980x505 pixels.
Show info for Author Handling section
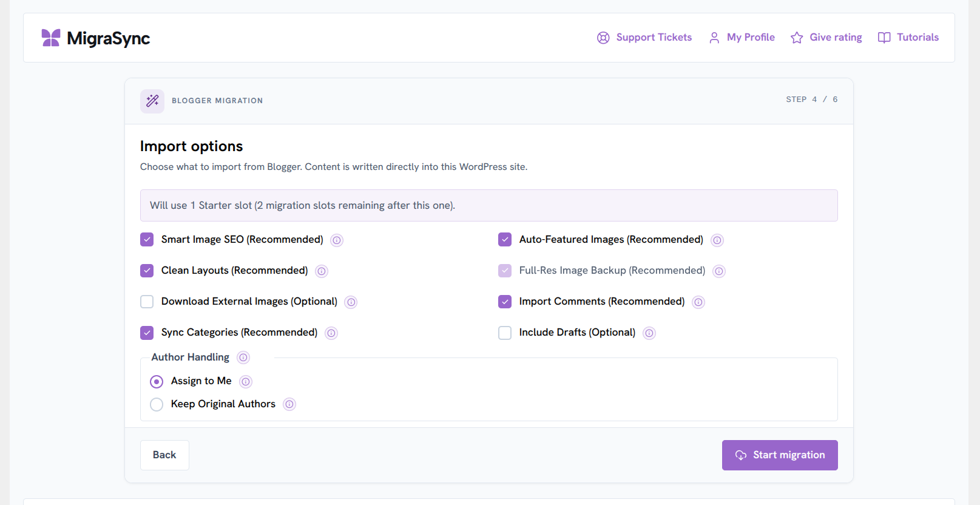[243, 358]
